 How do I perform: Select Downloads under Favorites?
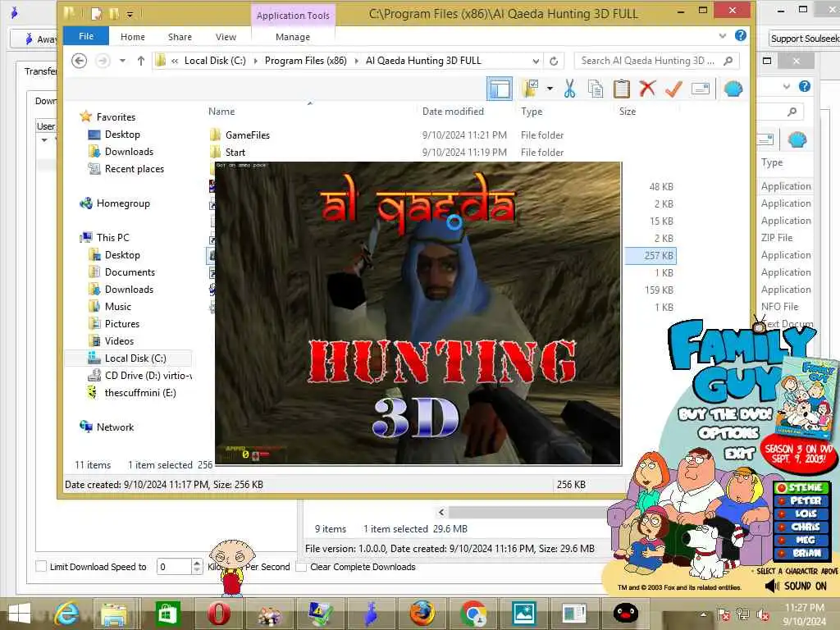(x=129, y=152)
